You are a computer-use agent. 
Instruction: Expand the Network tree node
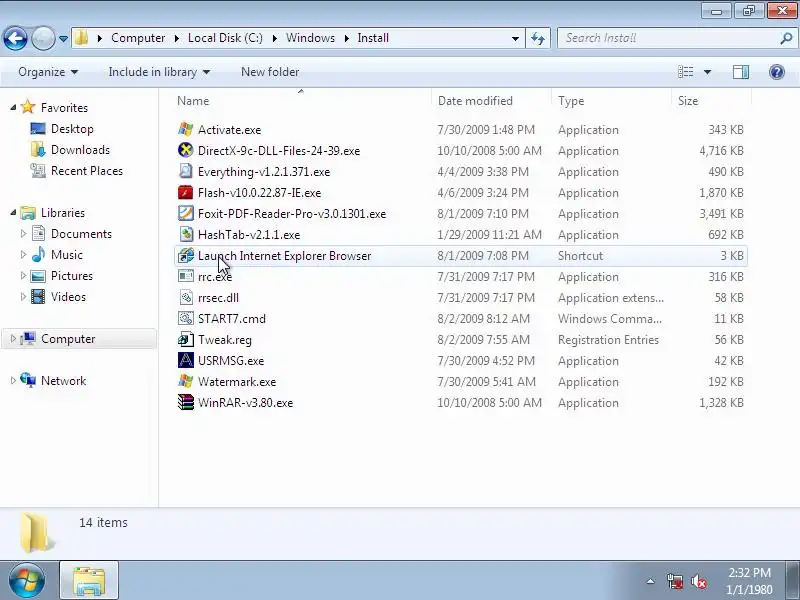[x=13, y=380]
